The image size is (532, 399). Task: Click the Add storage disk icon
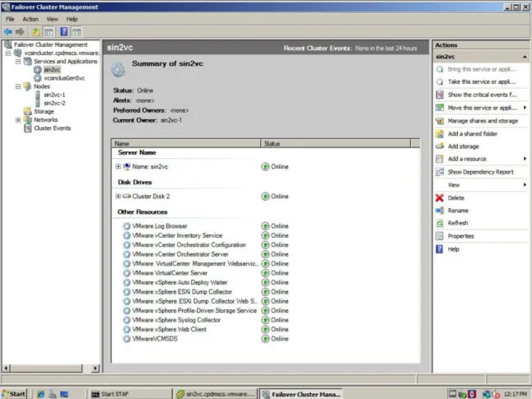click(x=440, y=146)
